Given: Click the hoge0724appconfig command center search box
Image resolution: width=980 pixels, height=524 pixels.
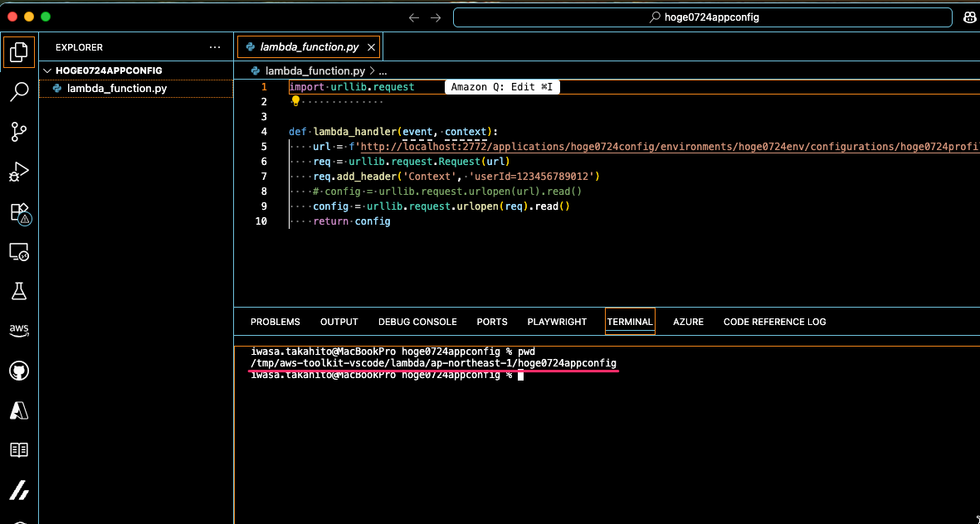Looking at the screenshot, I should [703, 17].
